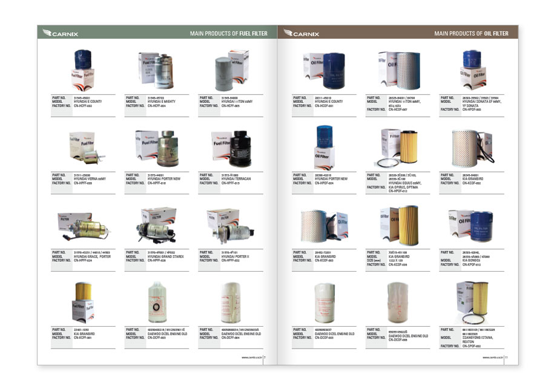This screenshot has width=557, height=392.
Task: Open the Daewoo oil filter photo for CN-DCOF-008
Action: pos(398,302)
